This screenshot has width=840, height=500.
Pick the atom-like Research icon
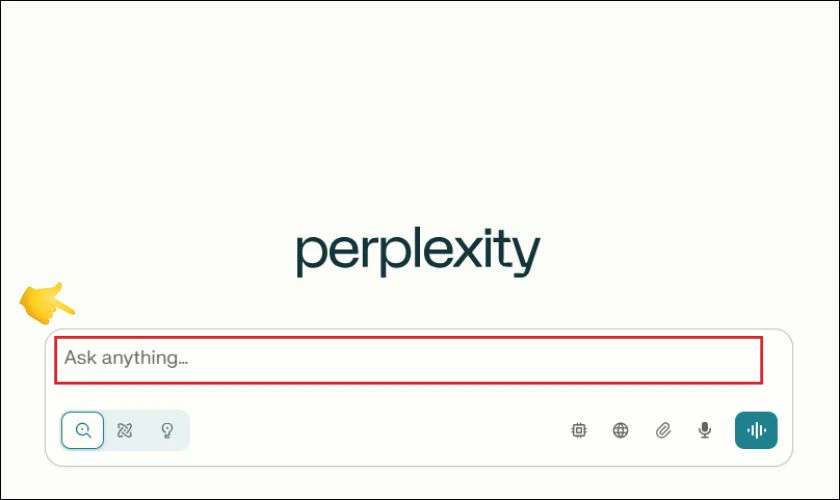click(x=124, y=430)
